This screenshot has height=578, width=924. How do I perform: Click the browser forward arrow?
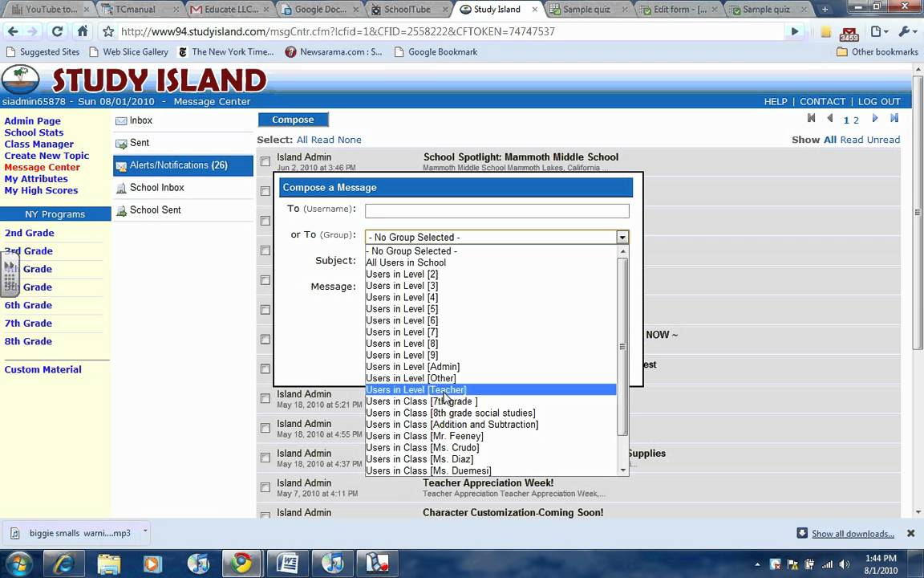[33, 31]
